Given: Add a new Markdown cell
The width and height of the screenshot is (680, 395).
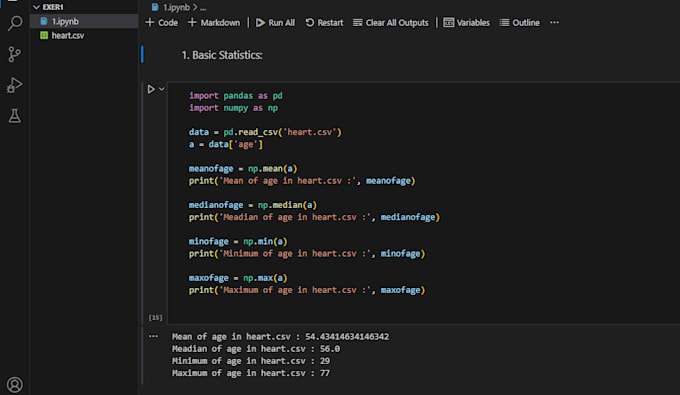Looking at the screenshot, I should click(x=214, y=23).
